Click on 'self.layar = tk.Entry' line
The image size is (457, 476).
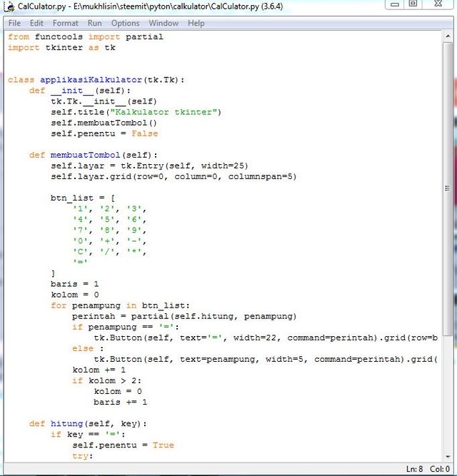click(149, 166)
